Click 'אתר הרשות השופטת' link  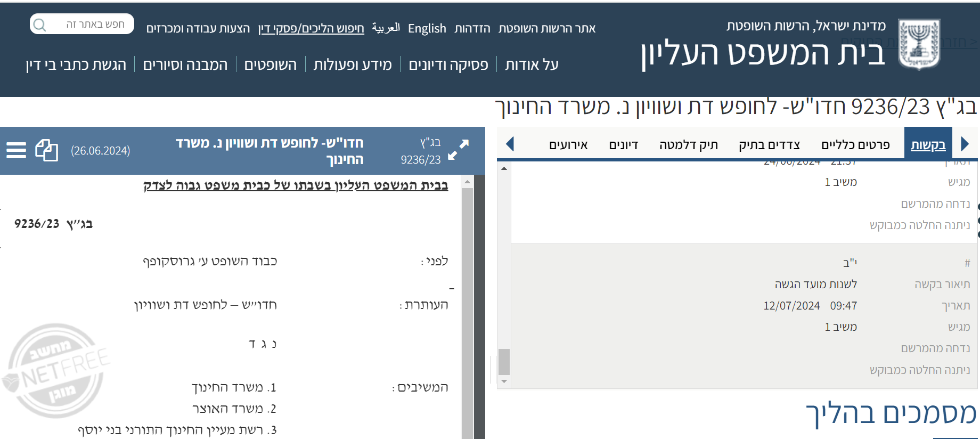[x=547, y=28]
